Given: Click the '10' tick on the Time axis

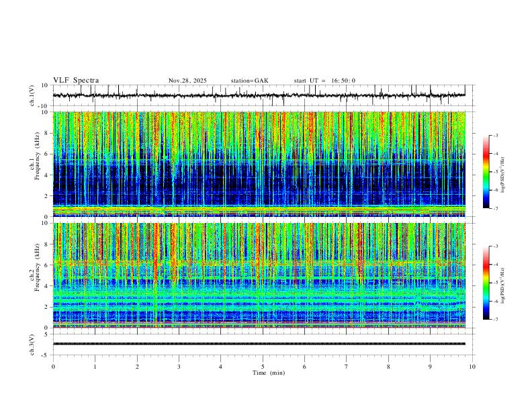Looking at the screenshot, I should pyautogui.click(x=472, y=367).
